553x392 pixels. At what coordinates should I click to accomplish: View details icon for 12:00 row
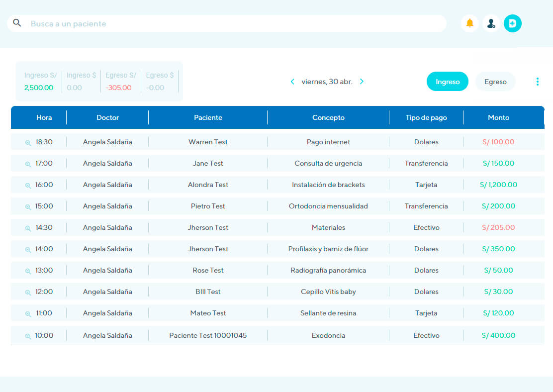(x=28, y=292)
